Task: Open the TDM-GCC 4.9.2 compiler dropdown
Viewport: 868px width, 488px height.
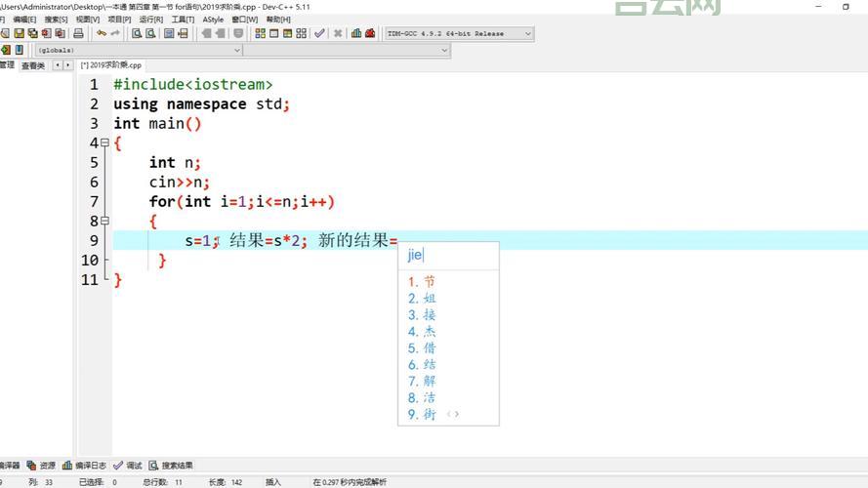Action: (x=528, y=33)
